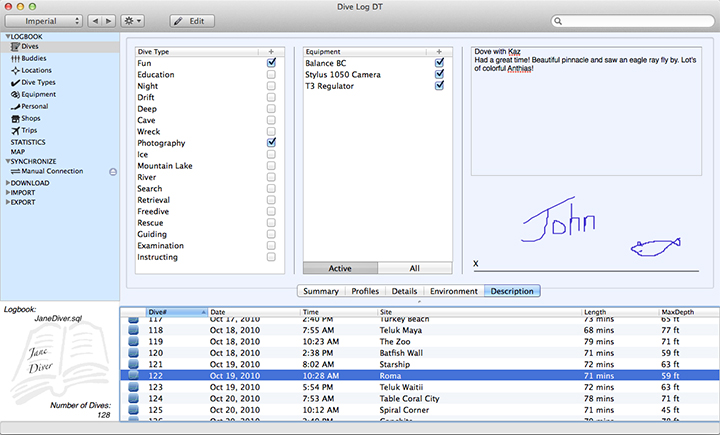Uncheck the Fun dive type checkbox
Image resolution: width=720 pixels, height=435 pixels.
271,63
